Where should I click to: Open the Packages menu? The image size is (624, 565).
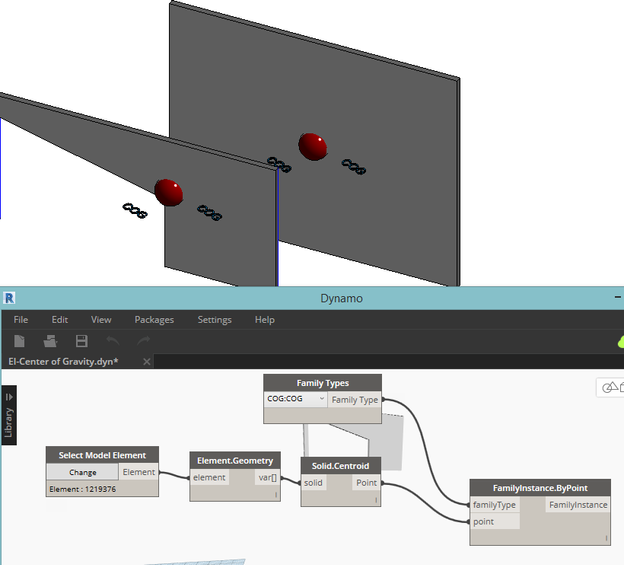click(x=154, y=320)
